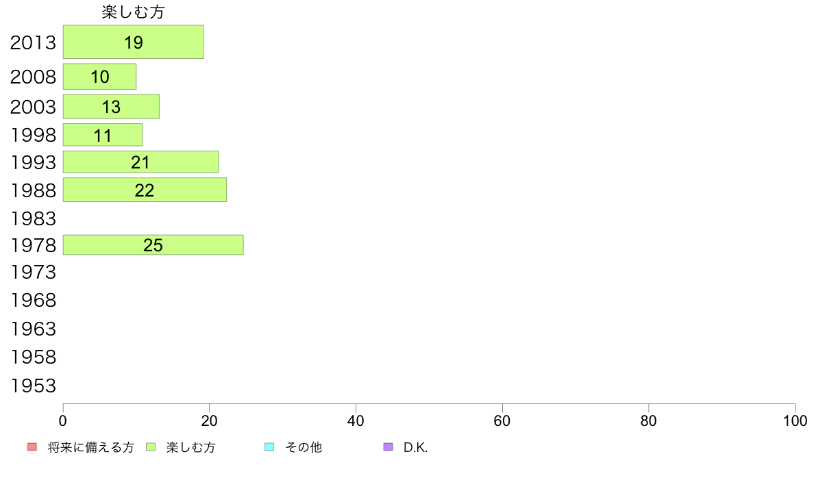Select the 1988 bar showing 22

[145, 190]
